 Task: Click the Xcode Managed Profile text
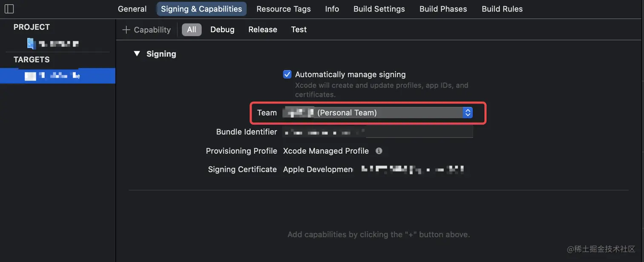tap(326, 151)
